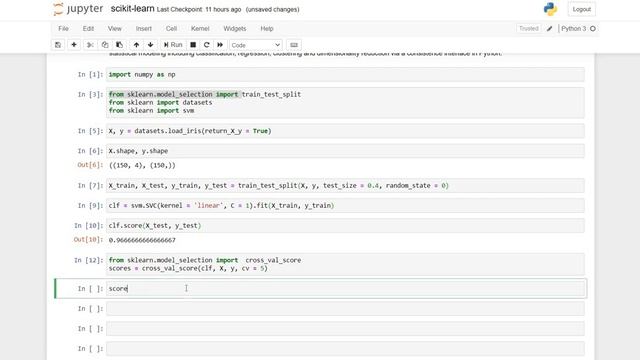
Task: Click the pencil edit mode icon
Action: [549, 29]
